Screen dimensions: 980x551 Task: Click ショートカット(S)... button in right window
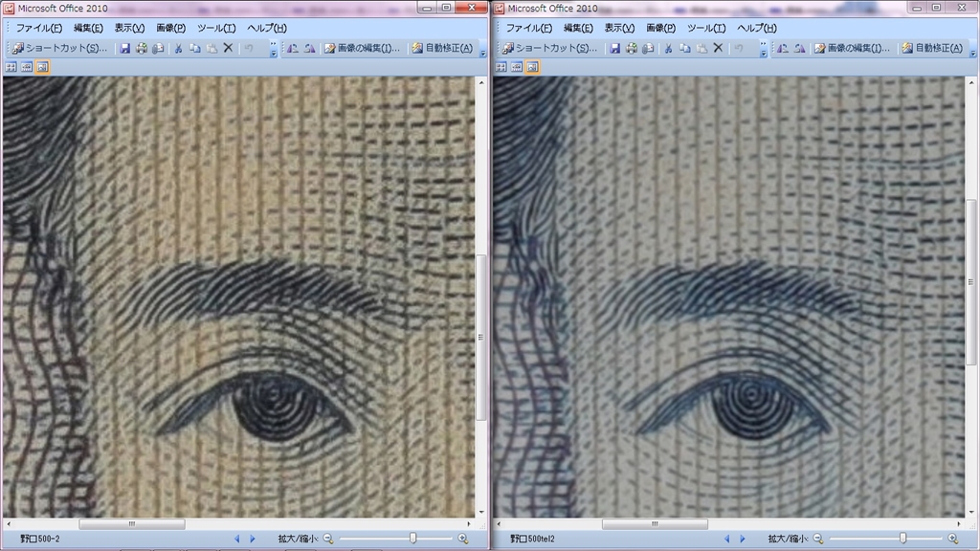tap(550, 48)
